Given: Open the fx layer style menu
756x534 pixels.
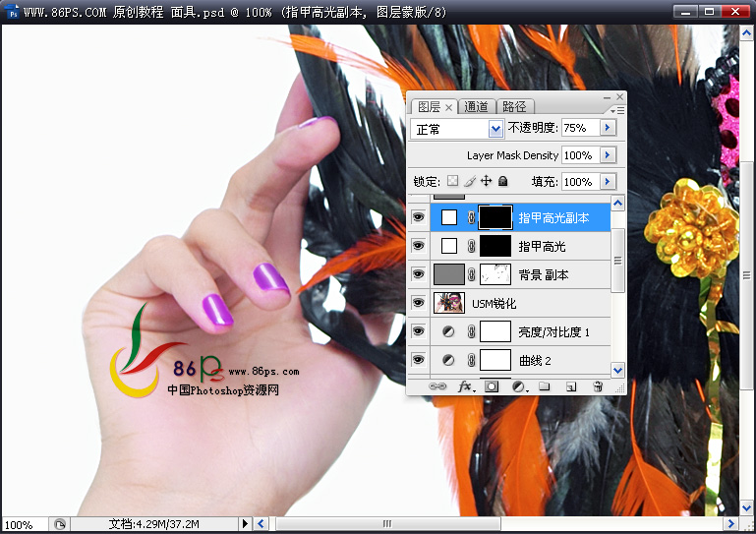Looking at the screenshot, I should (466, 386).
